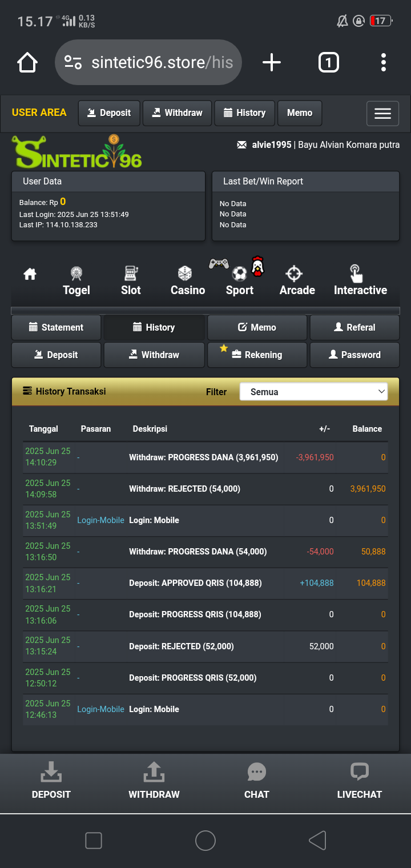Expand the hamburger navigation menu

(382, 114)
